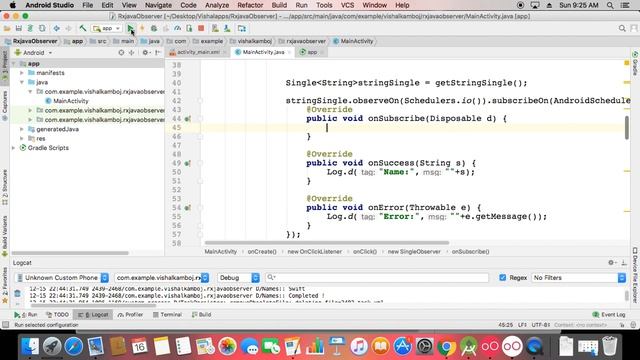Click the onCreate() breadcrumb below editor
This screenshot has width=640, height=360.
pos(262,251)
